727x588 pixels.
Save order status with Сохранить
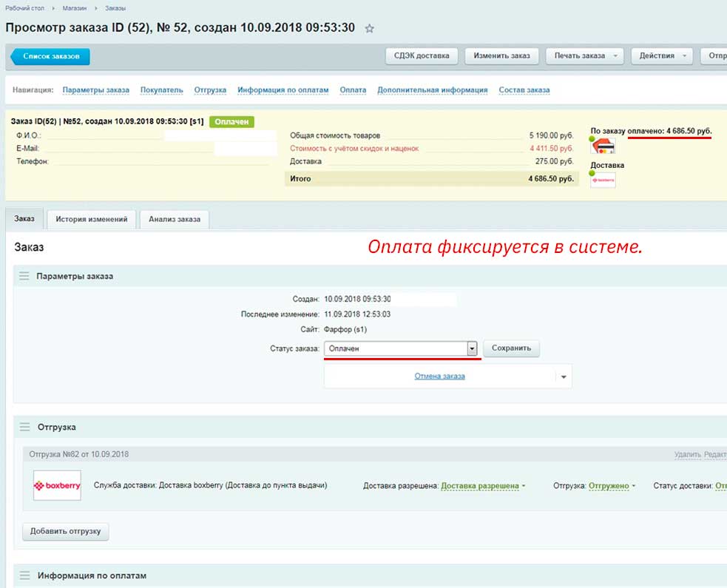click(511, 348)
